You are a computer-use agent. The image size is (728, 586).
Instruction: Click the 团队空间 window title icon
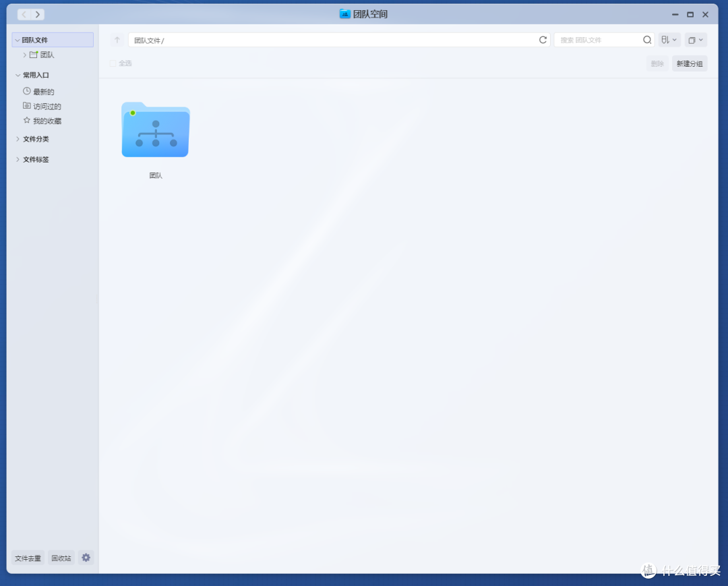344,14
